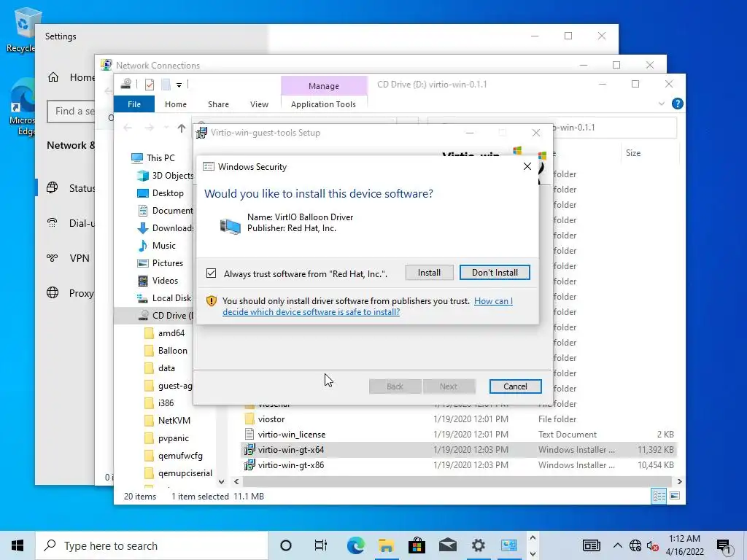Viewport: 747px width, 560px height.
Task: Click the New folder quick access icon
Action: click(x=166, y=85)
